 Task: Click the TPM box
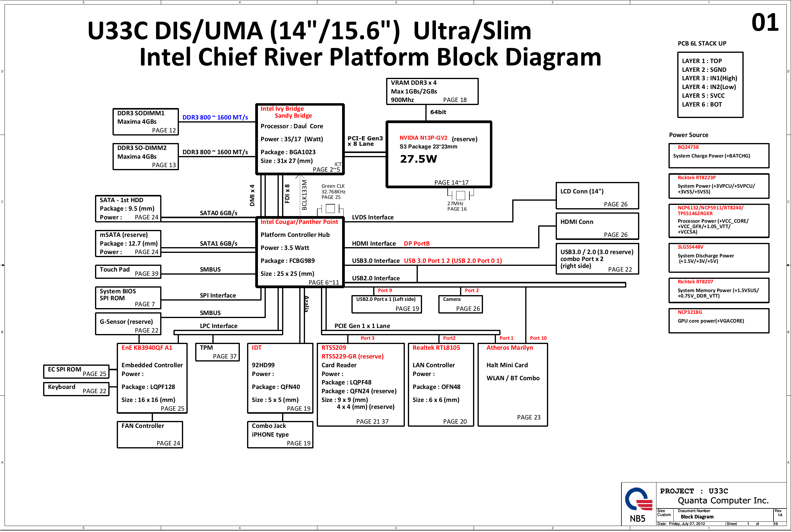(217, 352)
